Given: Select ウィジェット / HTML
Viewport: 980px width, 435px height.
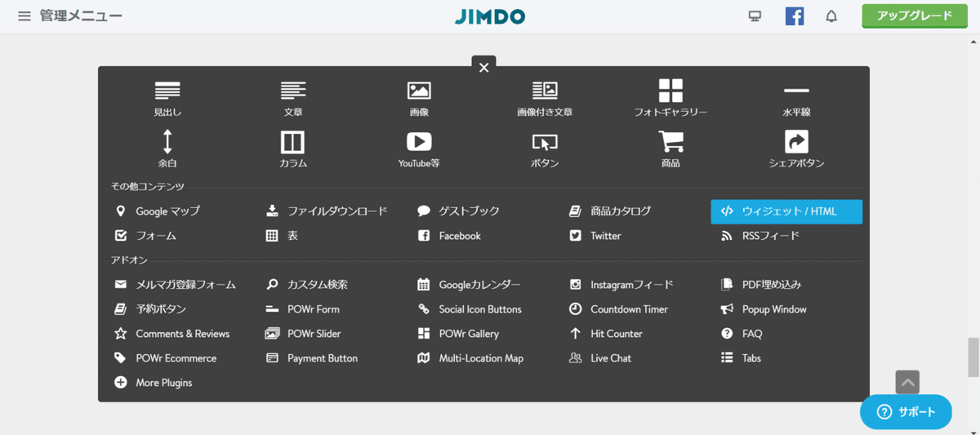Looking at the screenshot, I should point(786,211).
